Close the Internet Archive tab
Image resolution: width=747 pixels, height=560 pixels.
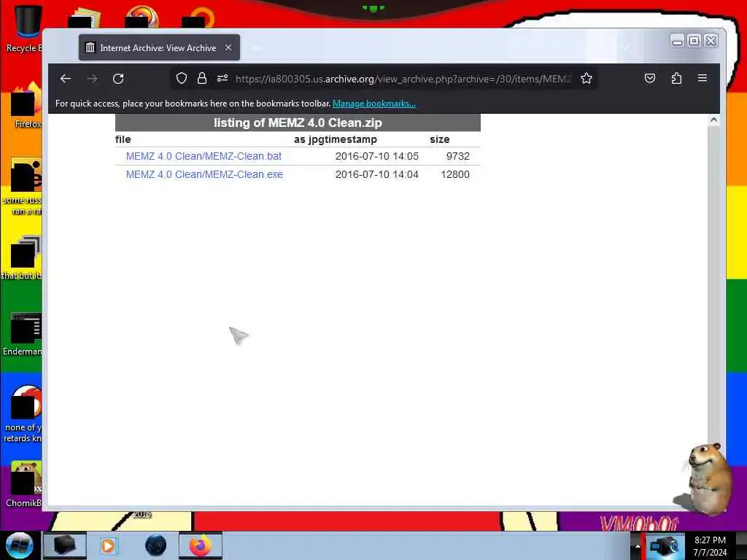coord(228,47)
